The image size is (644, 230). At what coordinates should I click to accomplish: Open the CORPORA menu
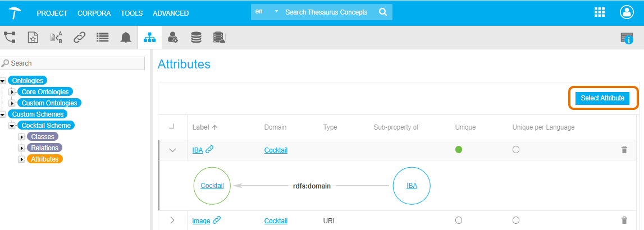[x=94, y=13]
